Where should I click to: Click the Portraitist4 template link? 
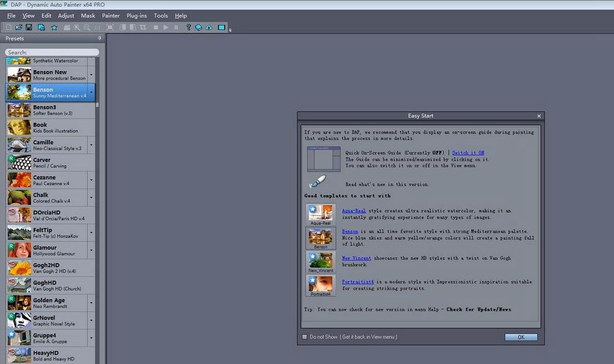pyautogui.click(x=358, y=282)
